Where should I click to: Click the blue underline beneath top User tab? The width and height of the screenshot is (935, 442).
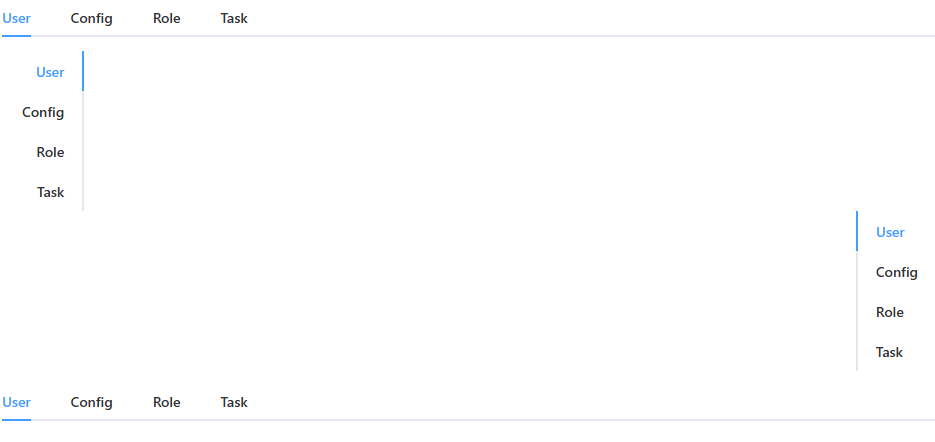[17, 36]
